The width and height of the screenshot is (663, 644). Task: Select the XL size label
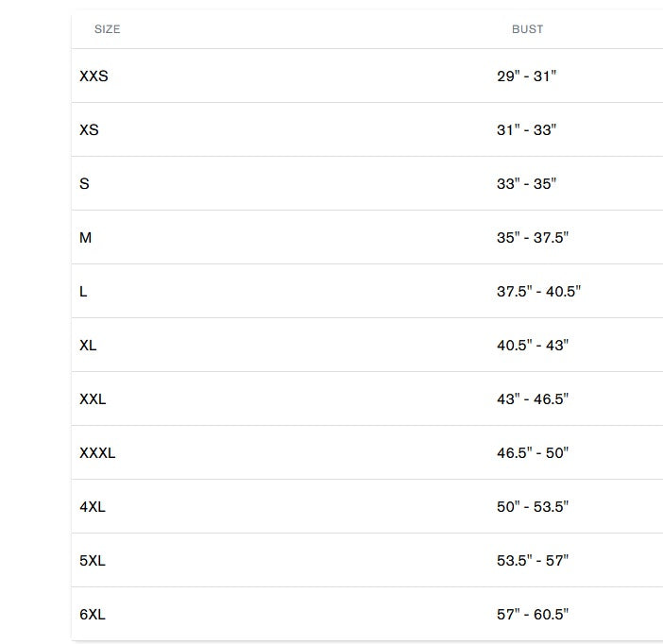[x=88, y=346]
